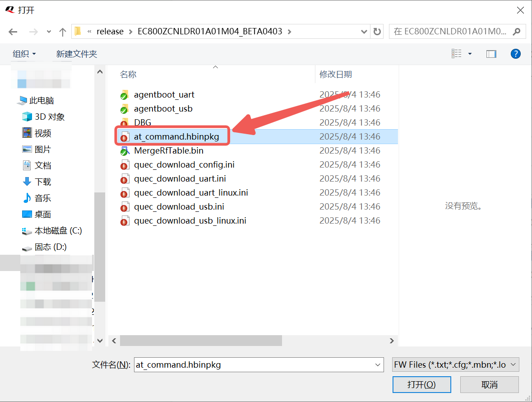Expand the address bar path dropdown
532x402 pixels.
point(364,32)
